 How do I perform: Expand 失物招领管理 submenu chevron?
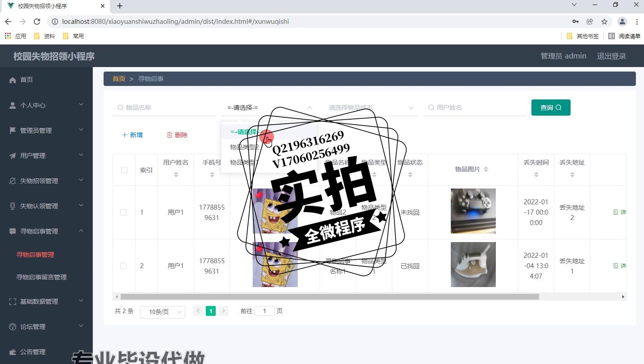[81, 180]
